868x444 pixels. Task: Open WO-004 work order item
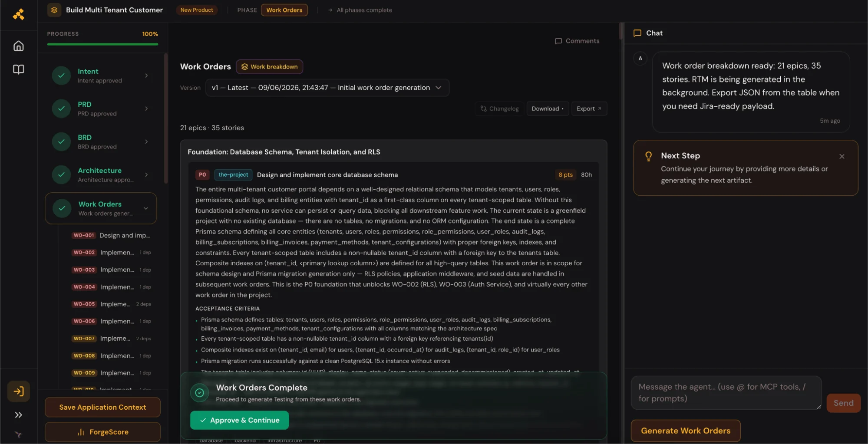[x=111, y=287]
